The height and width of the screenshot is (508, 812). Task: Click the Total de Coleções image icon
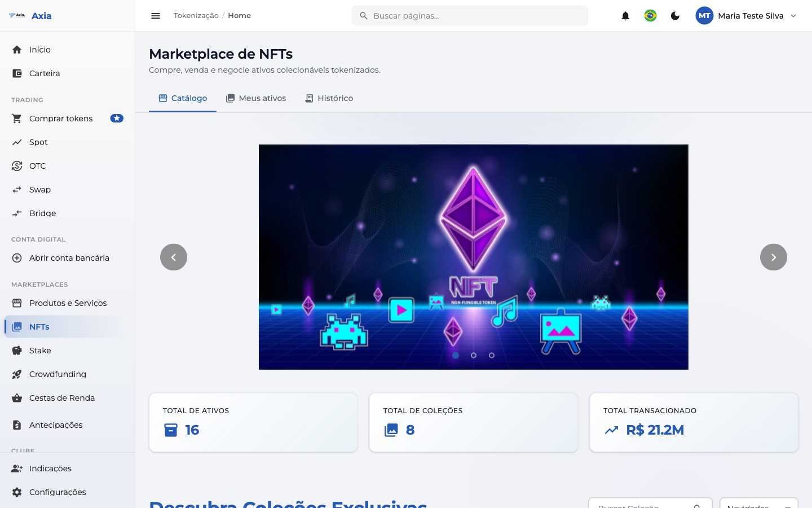391,430
